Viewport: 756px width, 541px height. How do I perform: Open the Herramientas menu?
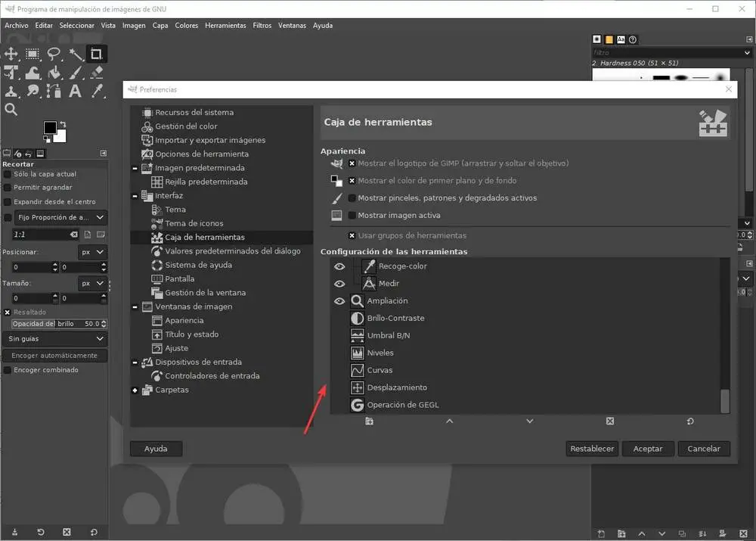click(x=225, y=26)
